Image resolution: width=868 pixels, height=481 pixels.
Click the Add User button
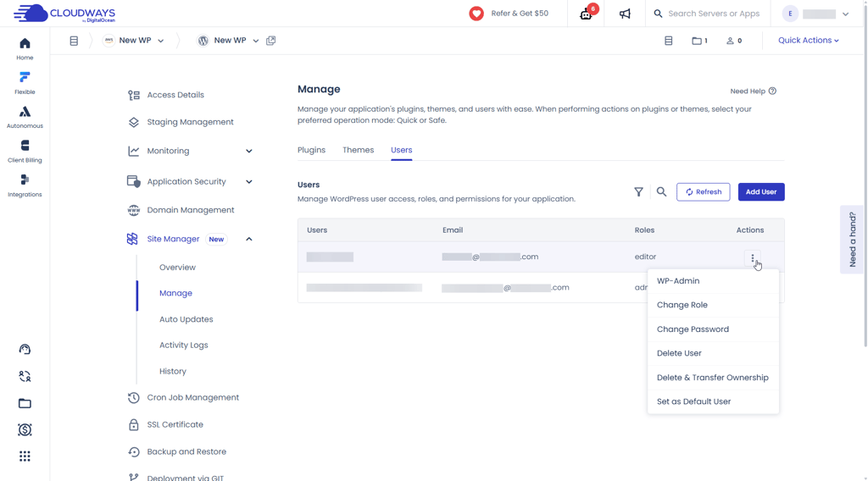pos(761,192)
